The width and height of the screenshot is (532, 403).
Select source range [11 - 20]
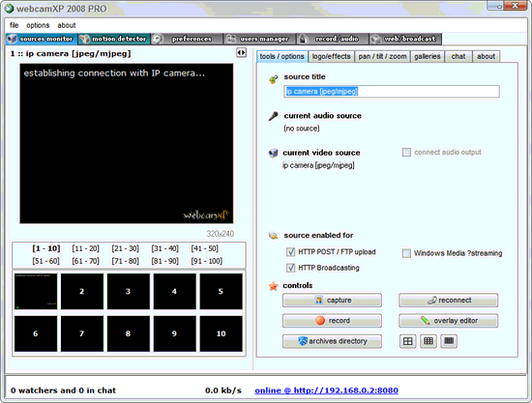(x=85, y=248)
